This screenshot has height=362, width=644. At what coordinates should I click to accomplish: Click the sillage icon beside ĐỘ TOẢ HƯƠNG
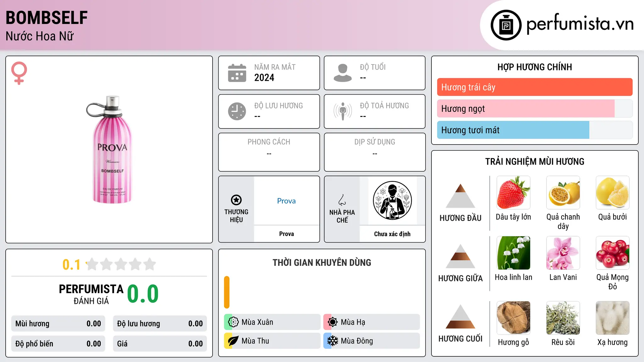pos(343,111)
